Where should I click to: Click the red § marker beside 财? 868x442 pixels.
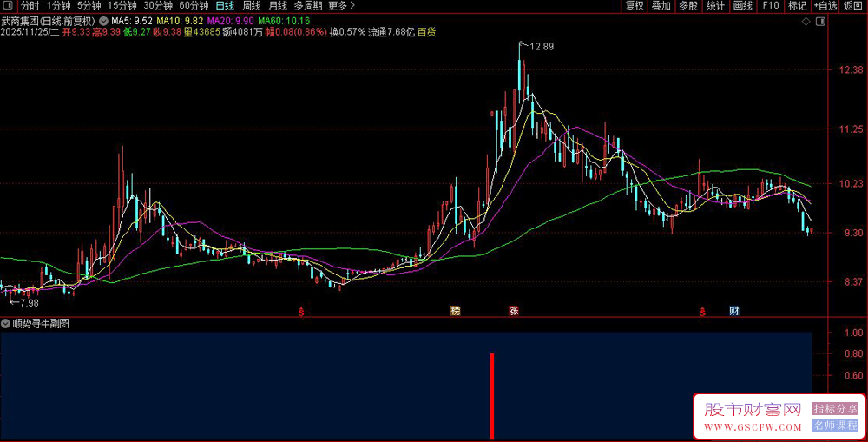[702, 311]
